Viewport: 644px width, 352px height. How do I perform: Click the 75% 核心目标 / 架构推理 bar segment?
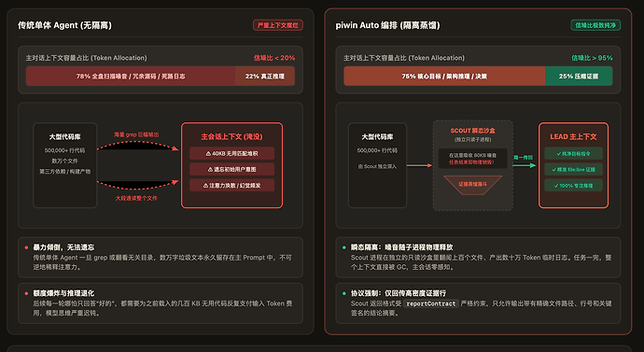444,76
